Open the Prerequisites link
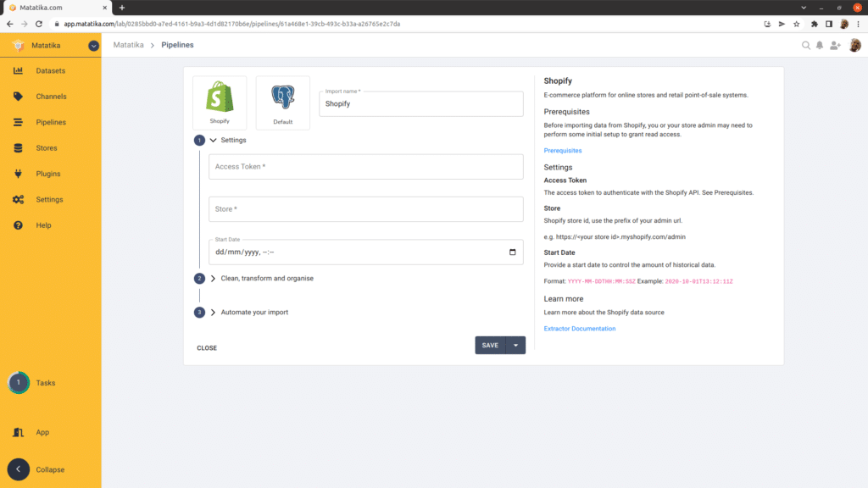 [x=562, y=150]
